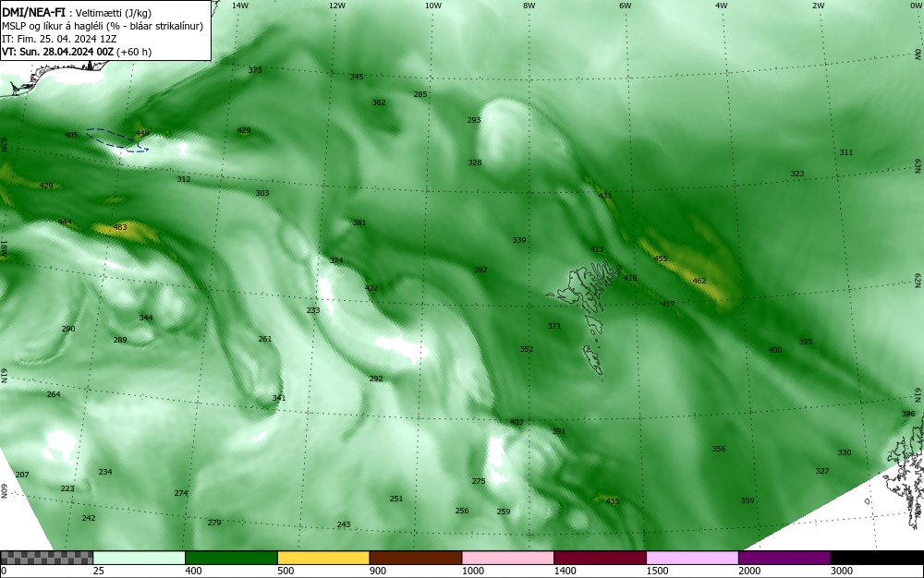Click the 14W longitude label

(x=240, y=6)
